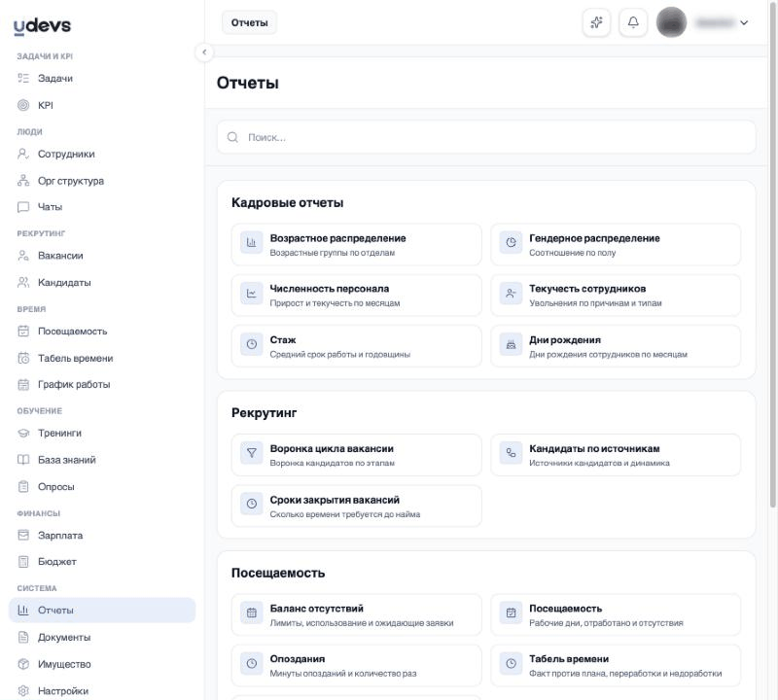The width and height of the screenshot is (778, 700).
Task: Open Сотрудники sidebar item
Action: tap(102, 155)
